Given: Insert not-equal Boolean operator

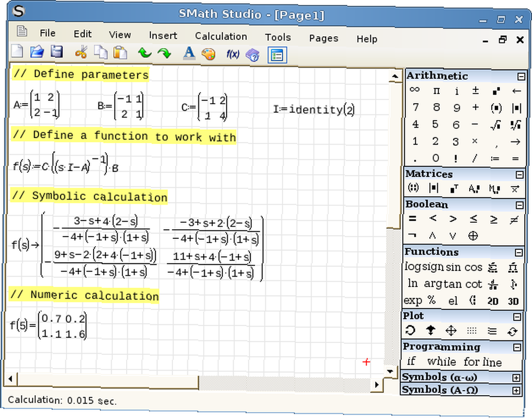Looking at the screenshot, I should [x=514, y=220].
